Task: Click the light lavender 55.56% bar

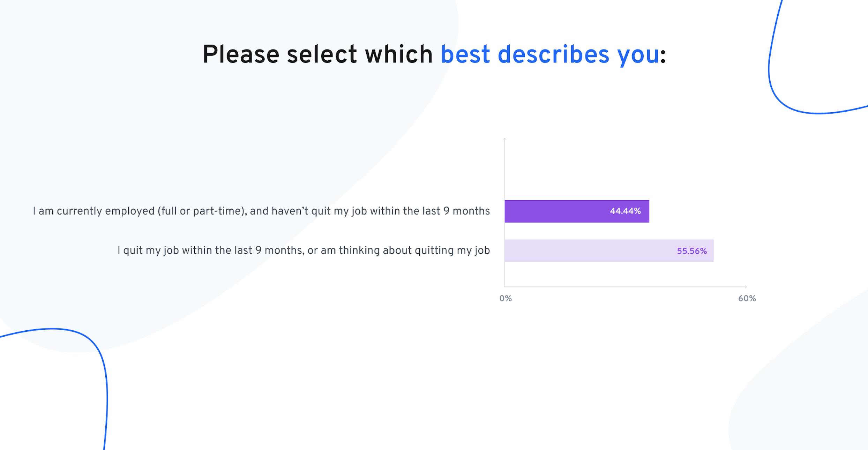Action: click(x=609, y=251)
